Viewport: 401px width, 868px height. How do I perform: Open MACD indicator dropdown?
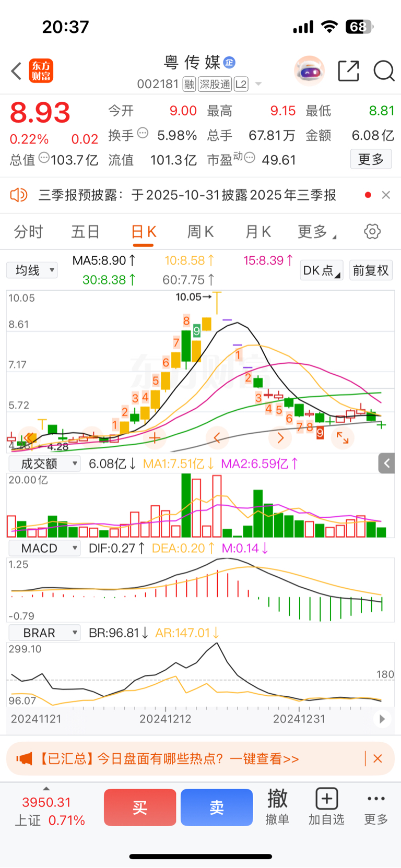tap(44, 548)
